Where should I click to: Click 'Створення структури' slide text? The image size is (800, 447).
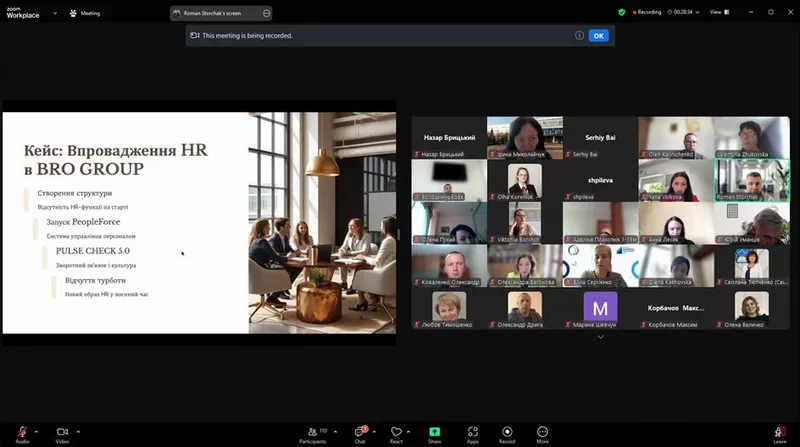[x=74, y=193]
